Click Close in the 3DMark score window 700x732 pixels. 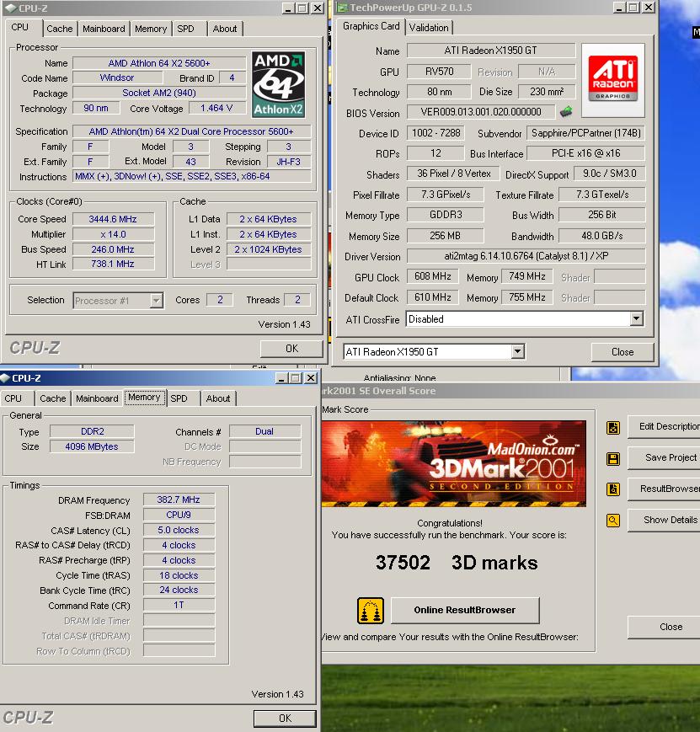664,627
